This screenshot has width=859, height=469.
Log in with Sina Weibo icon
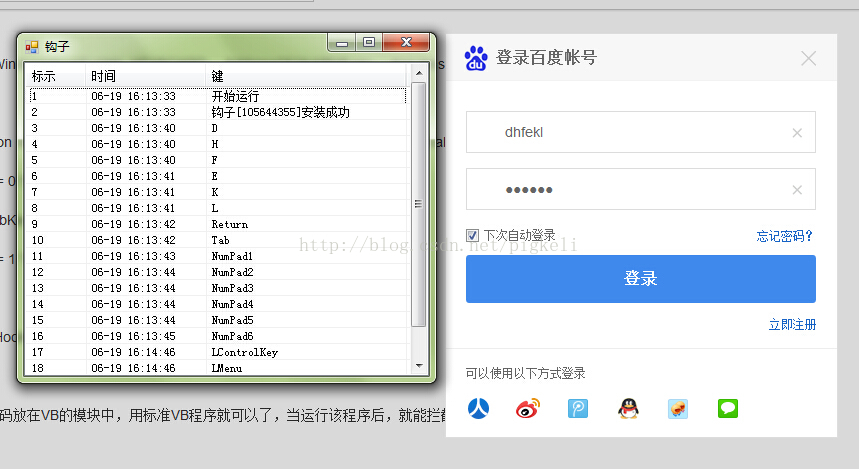(528, 408)
